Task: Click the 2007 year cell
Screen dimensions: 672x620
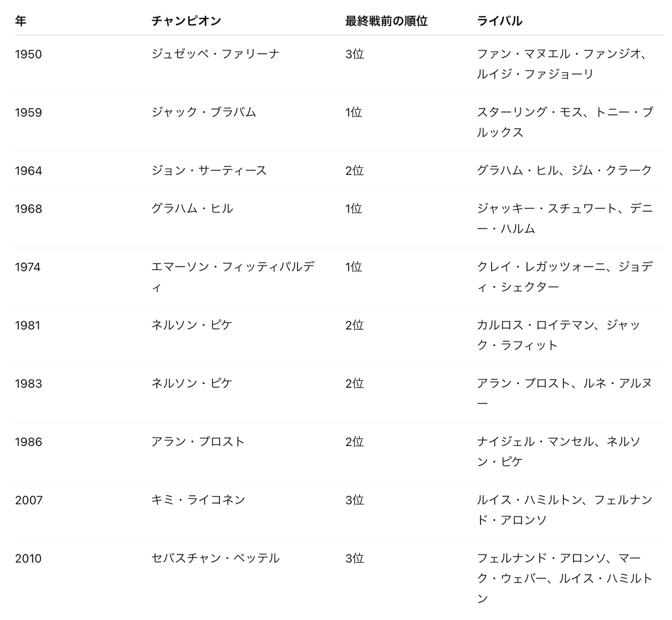Action: [29, 500]
